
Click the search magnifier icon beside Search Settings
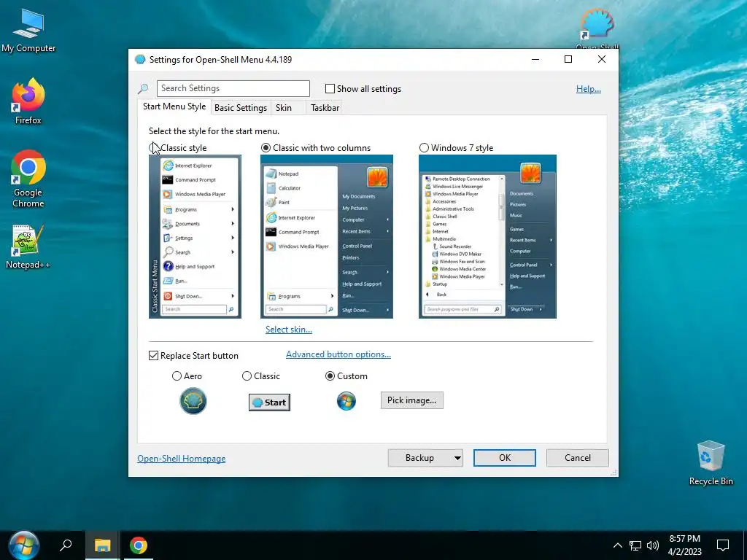(143, 88)
